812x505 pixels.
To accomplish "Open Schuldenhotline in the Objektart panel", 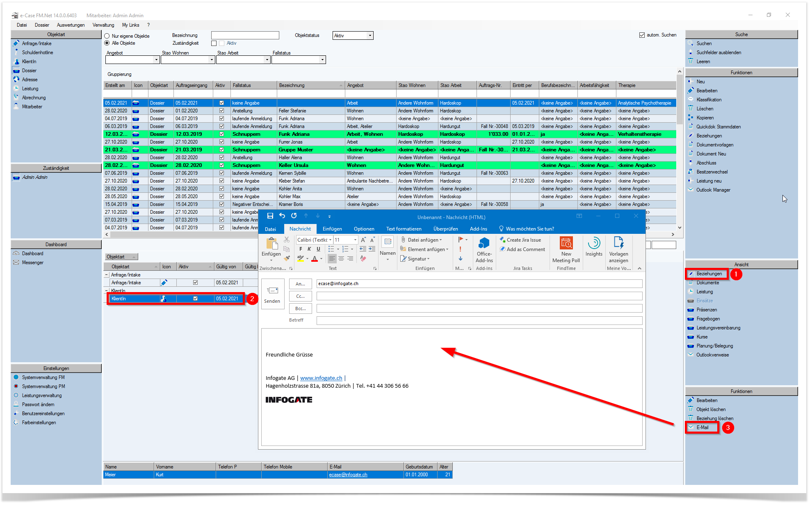I will point(37,53).
